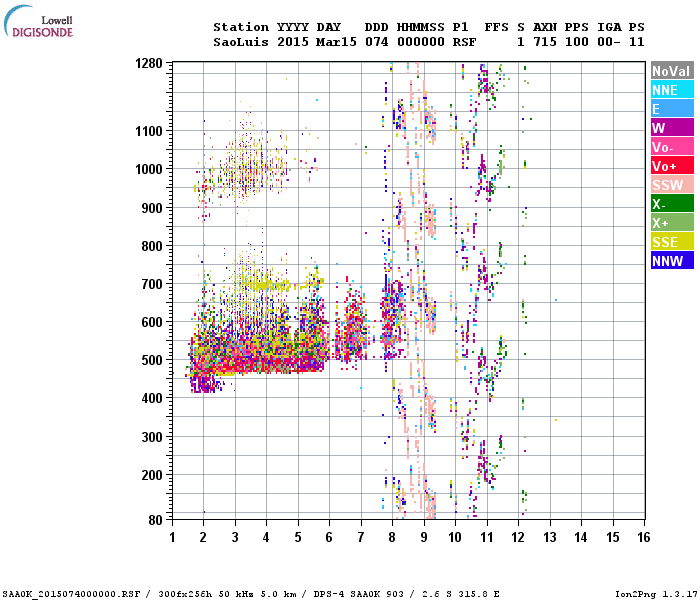Click the year value 2015
The width and height of the screenshot is (700, 600).
[x=293, y=42]
